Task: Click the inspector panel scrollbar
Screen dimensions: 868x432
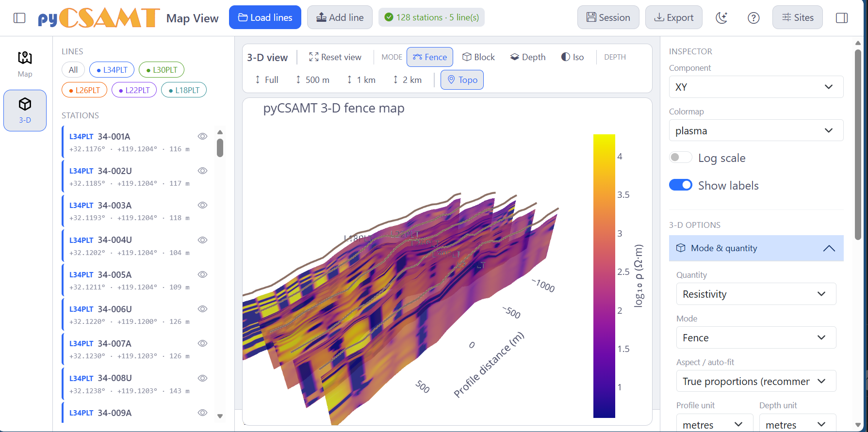Action: coord(858,145)
